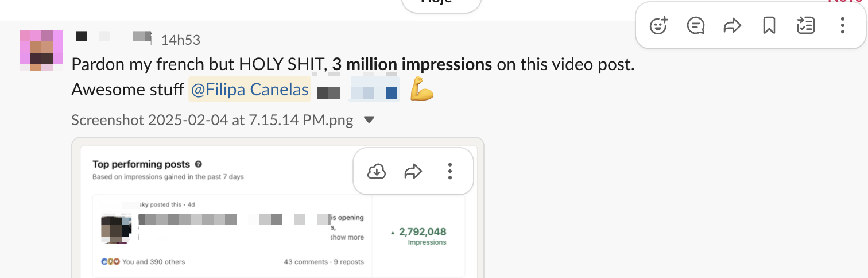Click the checklist icon in message toolbar

click(805, 26)
